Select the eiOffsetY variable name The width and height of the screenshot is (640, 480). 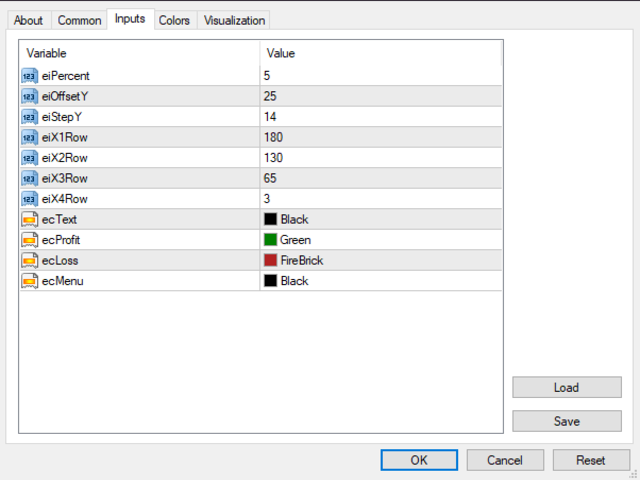[x=65, y=96]
